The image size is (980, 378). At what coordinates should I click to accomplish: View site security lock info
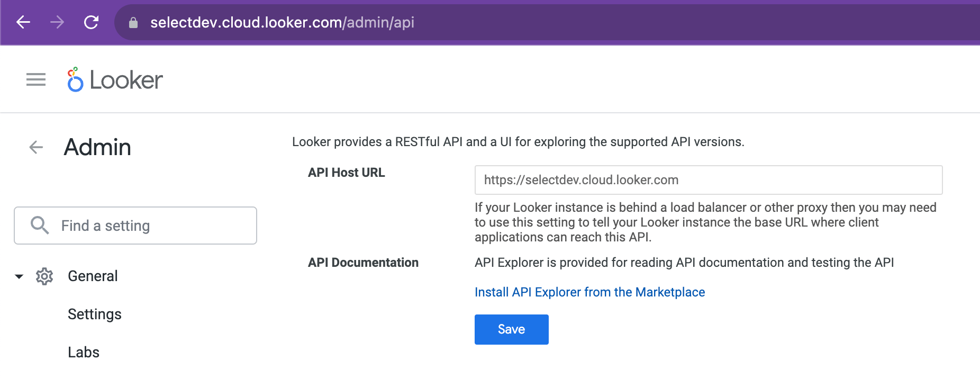point(133,22)
